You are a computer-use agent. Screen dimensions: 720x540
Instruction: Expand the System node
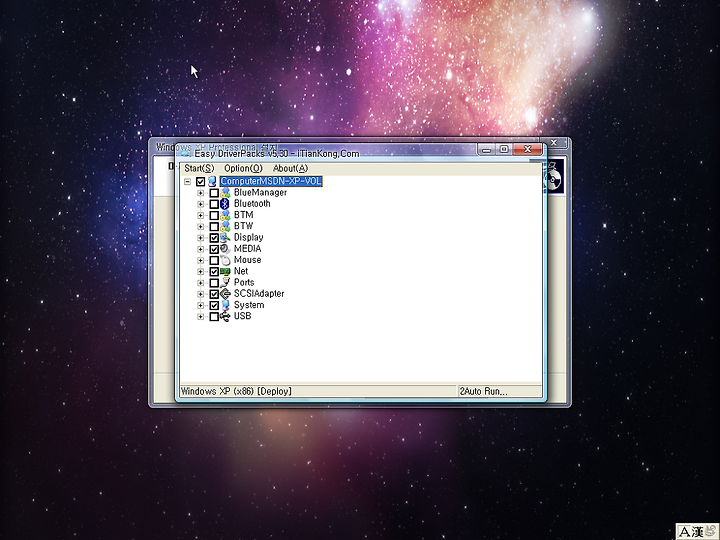point(201,305)
